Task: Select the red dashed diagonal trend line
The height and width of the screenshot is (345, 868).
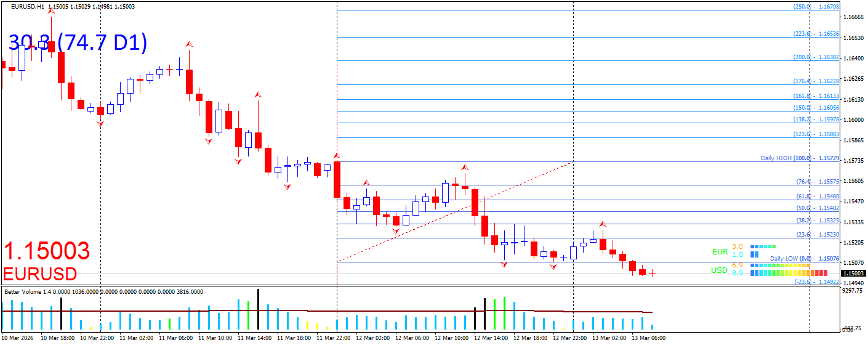Action: click(x=455, y=213)
